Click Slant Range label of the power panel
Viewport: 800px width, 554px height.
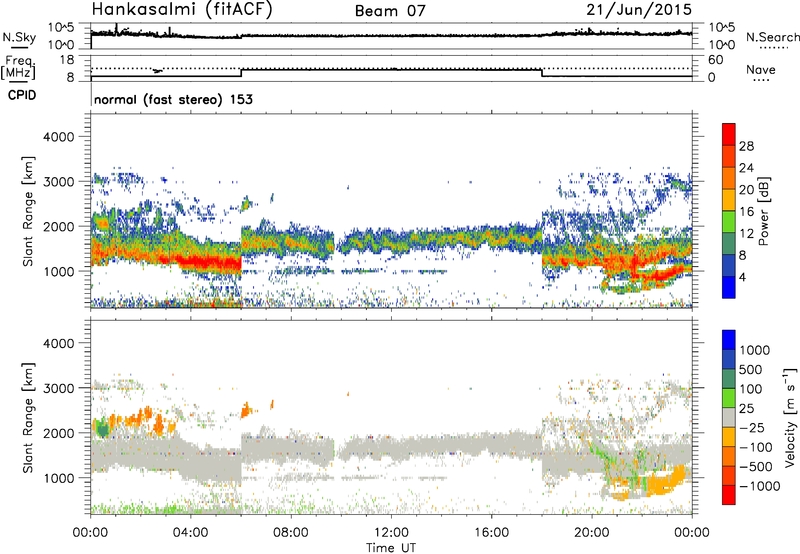point(28,211)
